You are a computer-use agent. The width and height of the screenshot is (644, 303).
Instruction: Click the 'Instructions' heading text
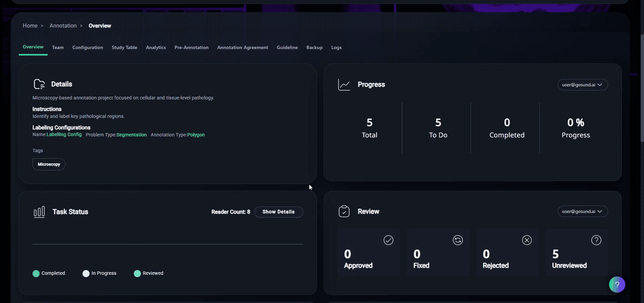[47, 109]
